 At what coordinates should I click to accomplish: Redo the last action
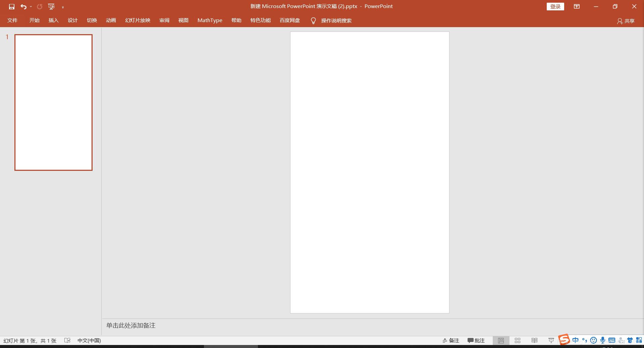click(x=40, y=7)
